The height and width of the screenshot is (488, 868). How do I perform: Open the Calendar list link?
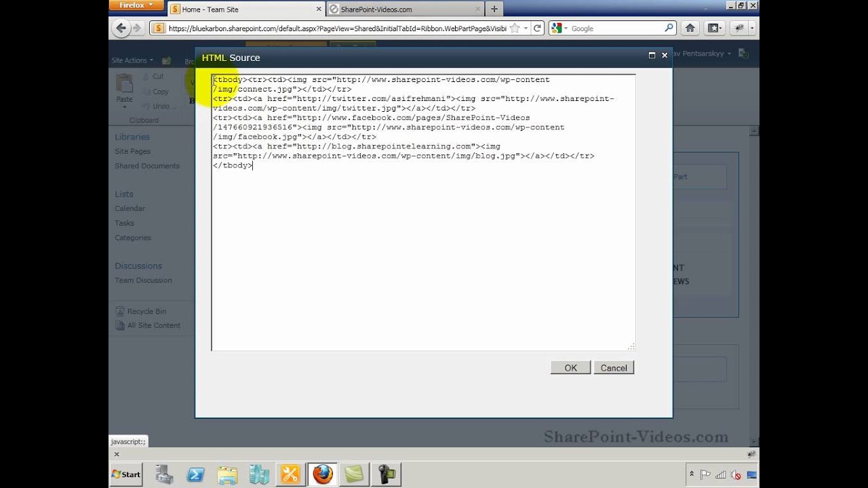(x=130, y=209)
